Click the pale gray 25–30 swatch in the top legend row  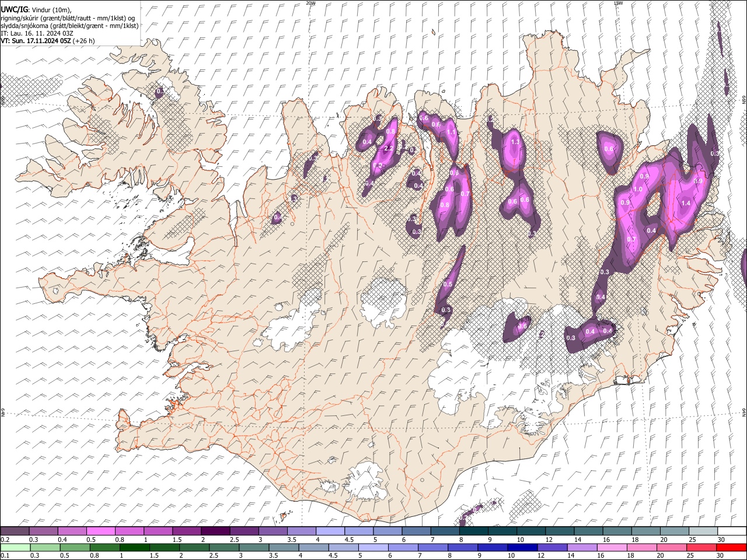[x=703, y=531]
